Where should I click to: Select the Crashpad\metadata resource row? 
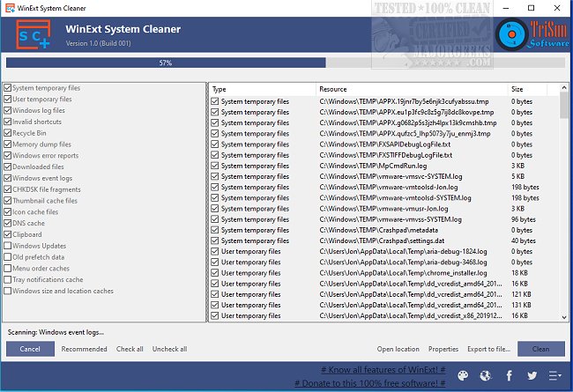pyautogui.click(x=378, y=230)
